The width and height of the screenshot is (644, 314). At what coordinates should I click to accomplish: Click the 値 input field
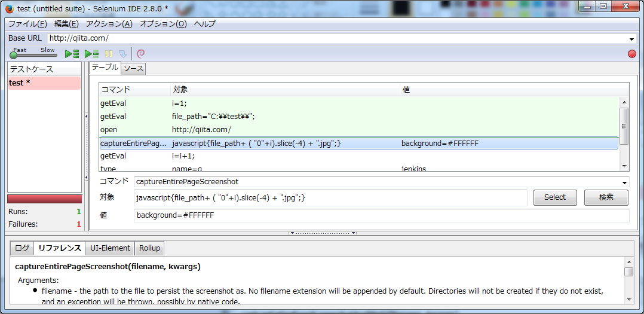pos(381,215)
